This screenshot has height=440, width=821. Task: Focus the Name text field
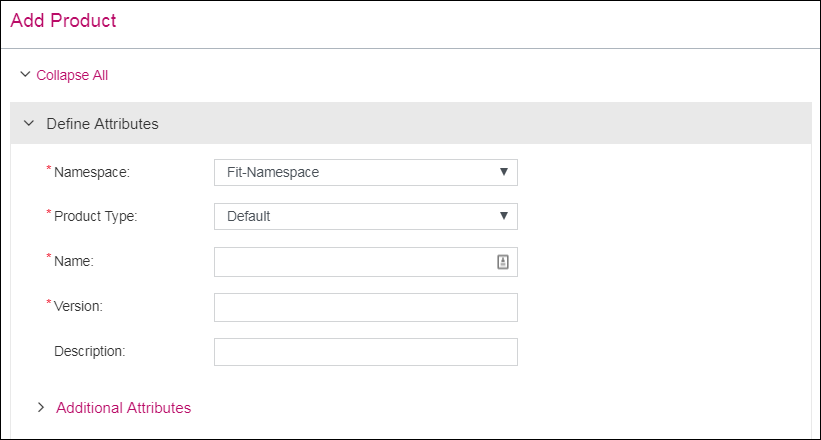coord(352,261)
